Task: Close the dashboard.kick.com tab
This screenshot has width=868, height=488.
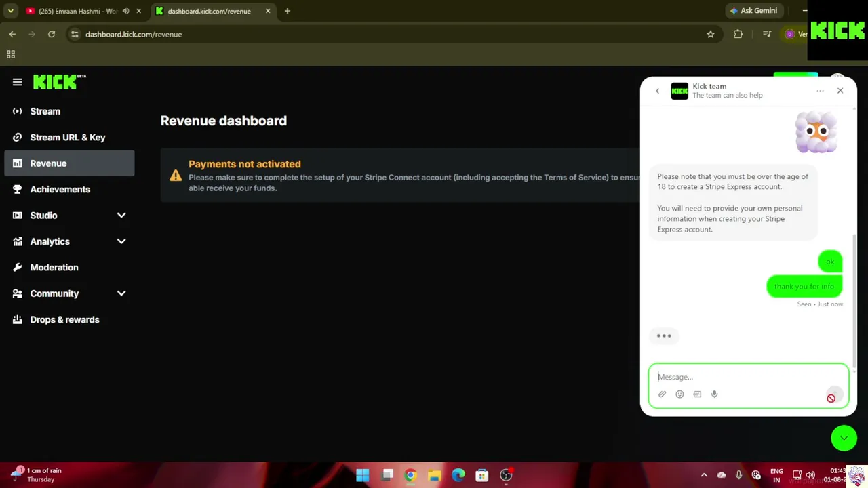Action: (x=268, y=11)
